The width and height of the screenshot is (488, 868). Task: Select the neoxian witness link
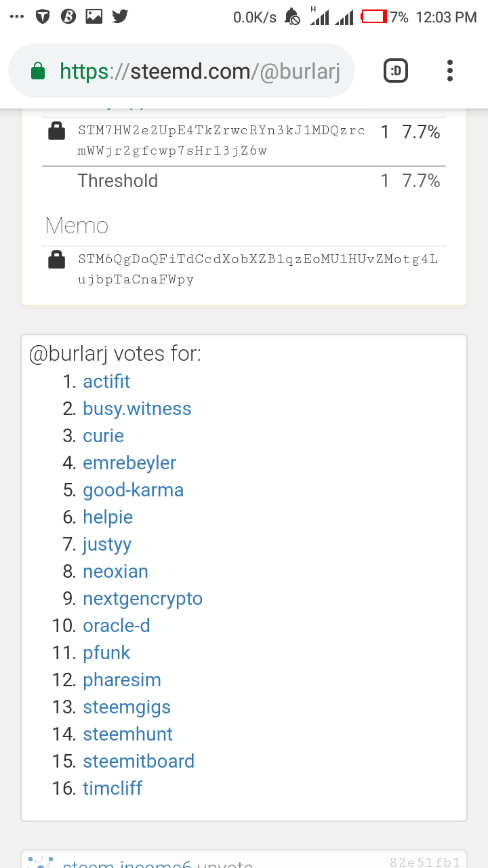click(x=115, y=572)
